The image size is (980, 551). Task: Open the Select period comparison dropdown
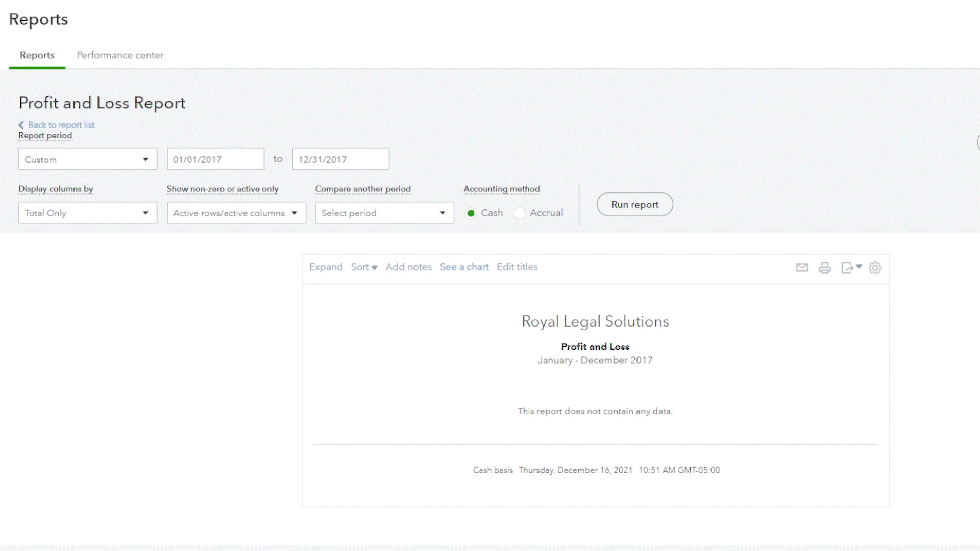tap(384, 213)
